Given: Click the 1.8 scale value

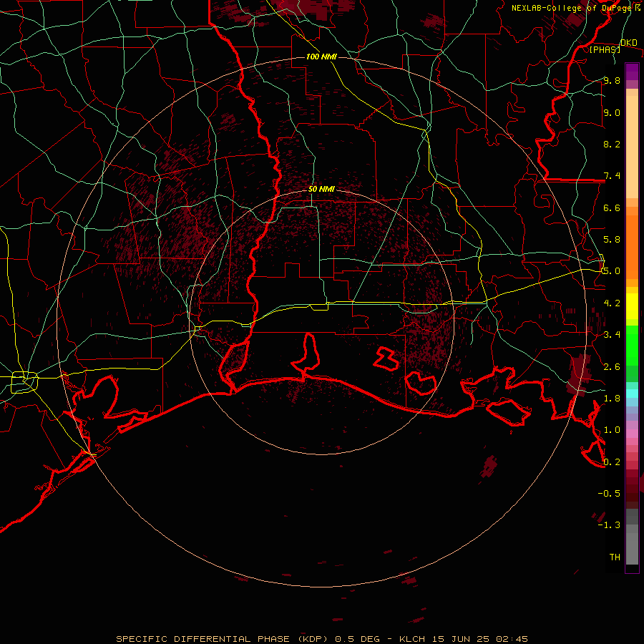Looking at the screenshot, I should [x=612, y=398].
